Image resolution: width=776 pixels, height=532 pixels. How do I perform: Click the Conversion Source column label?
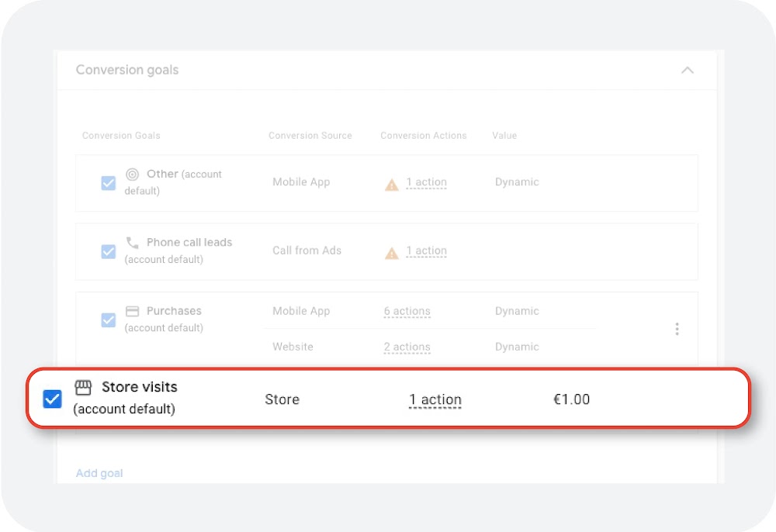point(310,135)
